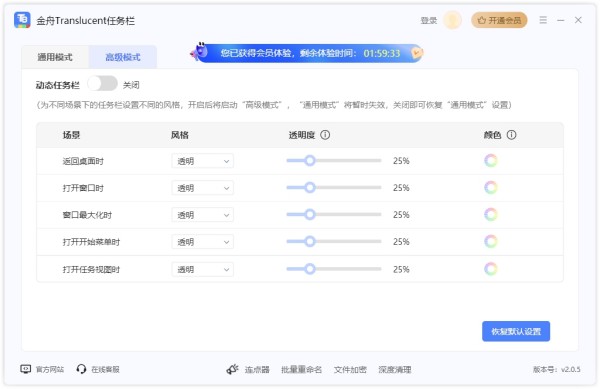
Task: Click the user avatar icon
Action: (x=452, y=20)
